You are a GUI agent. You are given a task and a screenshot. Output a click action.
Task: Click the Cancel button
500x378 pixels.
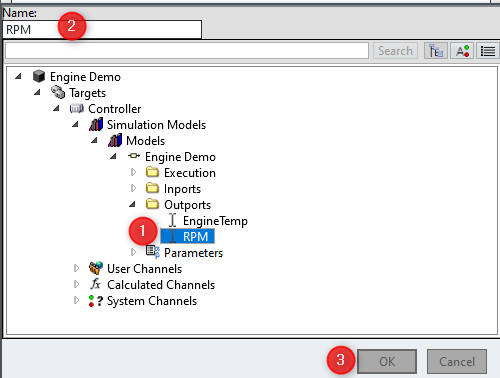click(x=457, y=361)
